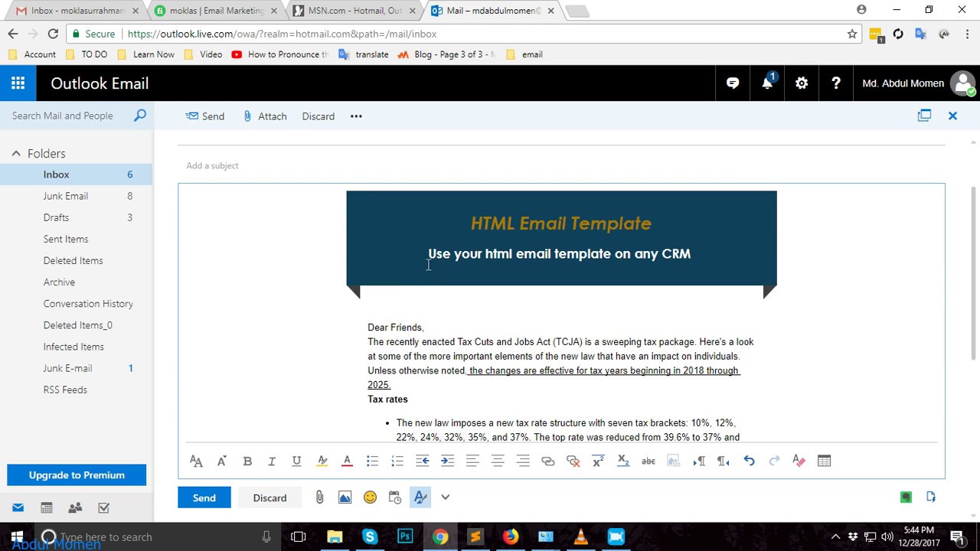Center align the text
Viewport: 980px width, 551px height.
pos(498,461)
